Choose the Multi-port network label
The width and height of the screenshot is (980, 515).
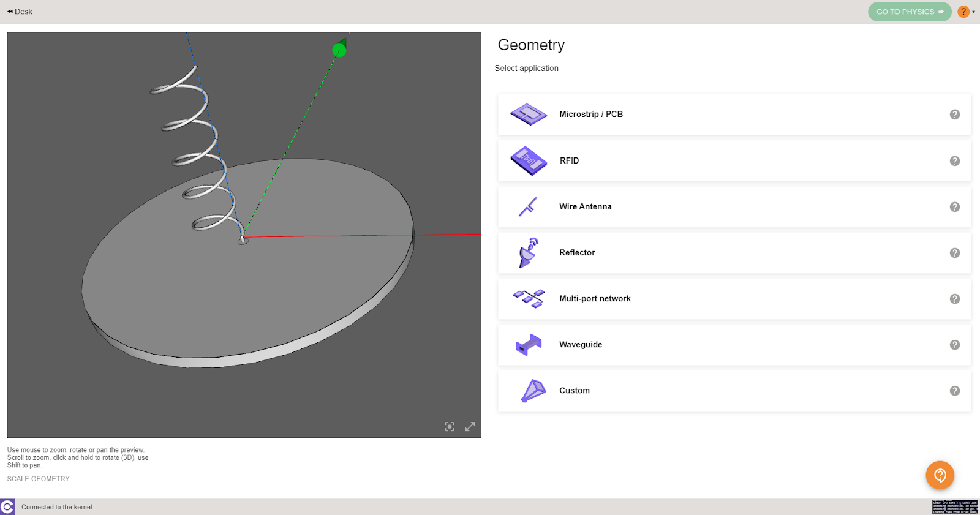pos(595,299)
